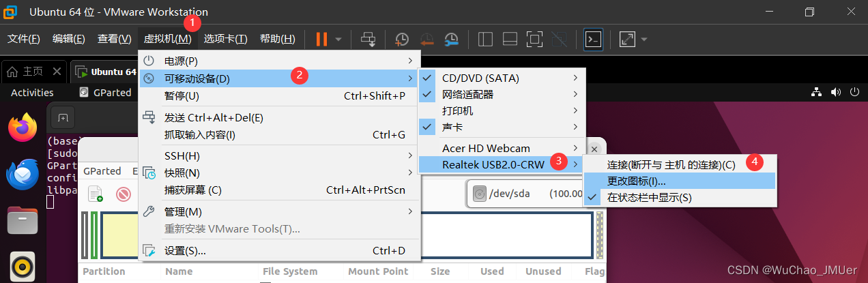Take a snapshot using the clock-plus icon
The width and height of the screenshot is (868, 283).
click(403, 40)
